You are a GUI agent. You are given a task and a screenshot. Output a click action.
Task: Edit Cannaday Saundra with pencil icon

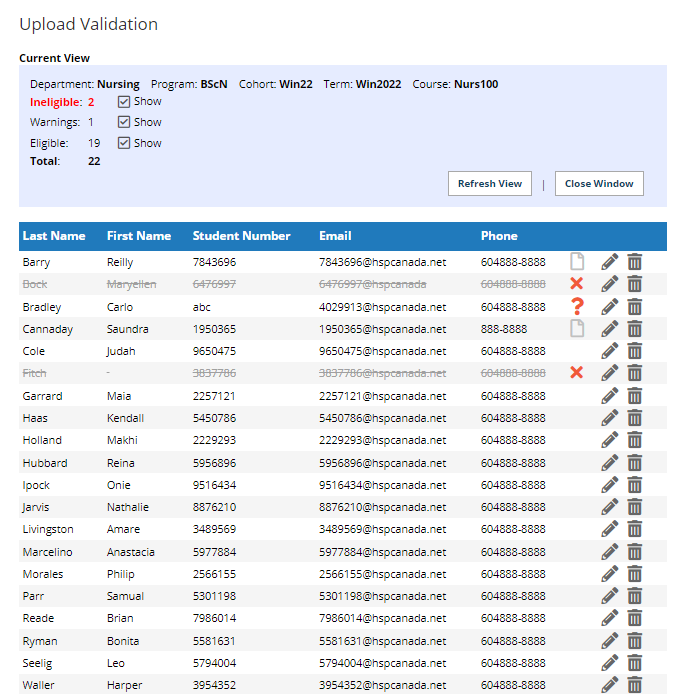point(609,329)
